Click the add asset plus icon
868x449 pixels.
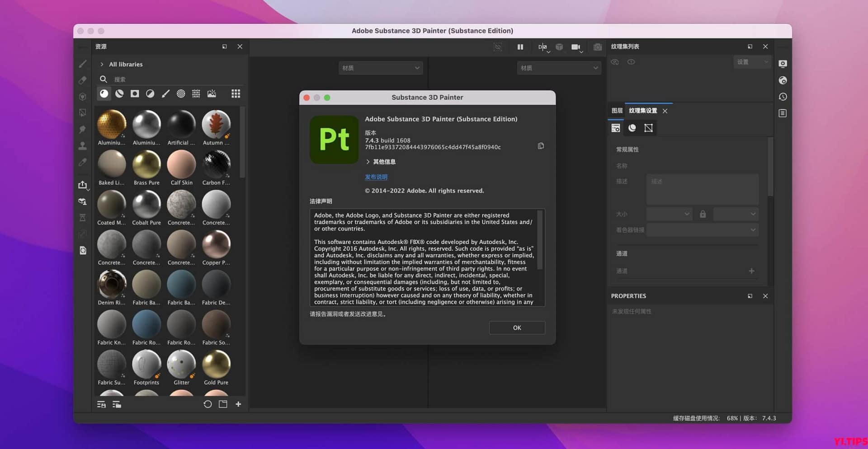click(x=238, y=404)
